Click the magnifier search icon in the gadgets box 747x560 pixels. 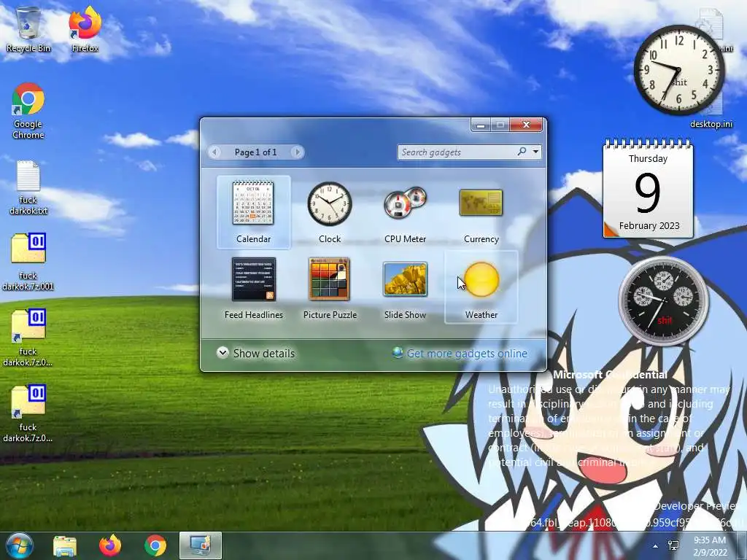pyautogui.click(x=522, y=152)
